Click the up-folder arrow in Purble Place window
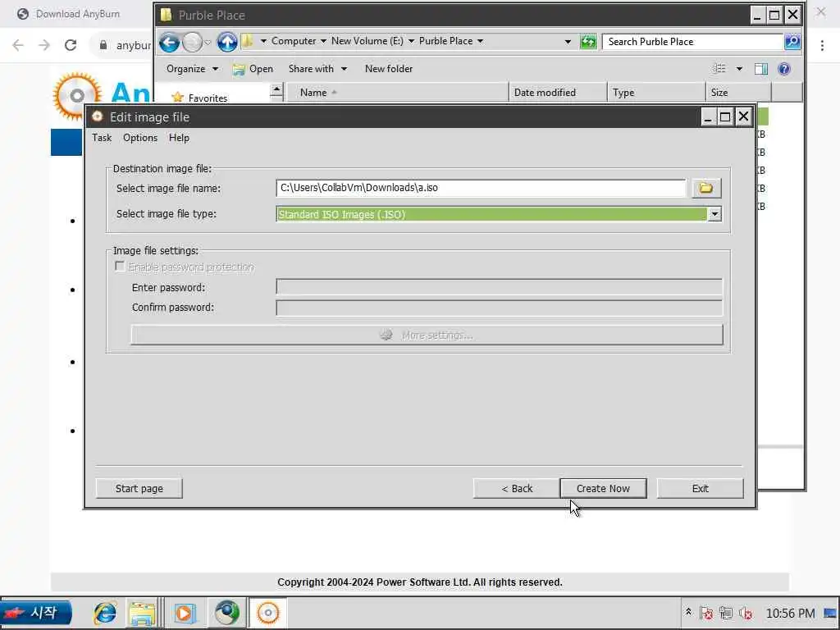The image size is (840, 630). click(x=227, y=42)
